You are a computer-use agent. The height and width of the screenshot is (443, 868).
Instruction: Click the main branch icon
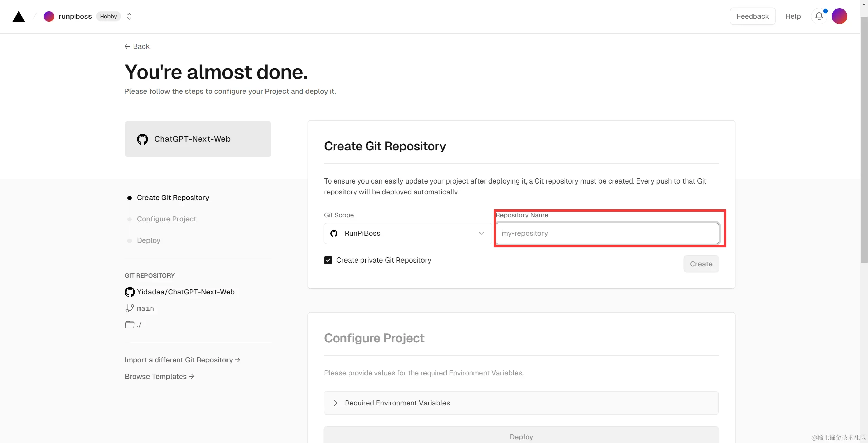130,308
